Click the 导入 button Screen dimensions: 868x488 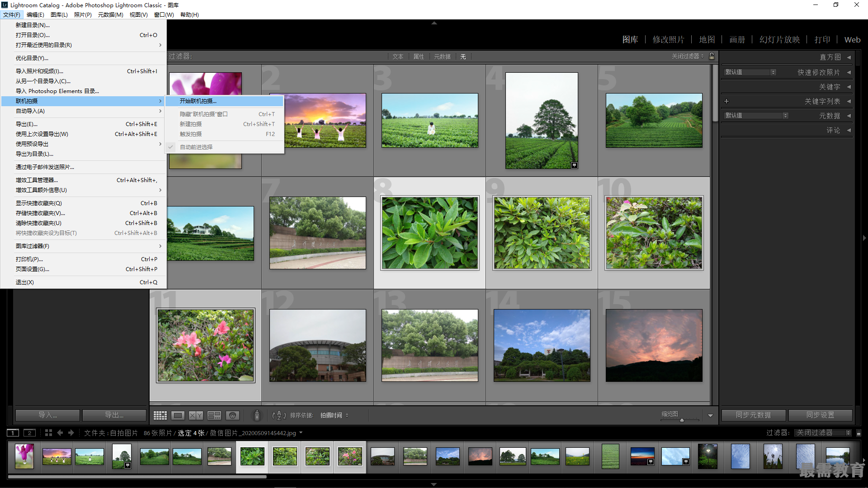[x=47, y=415]
